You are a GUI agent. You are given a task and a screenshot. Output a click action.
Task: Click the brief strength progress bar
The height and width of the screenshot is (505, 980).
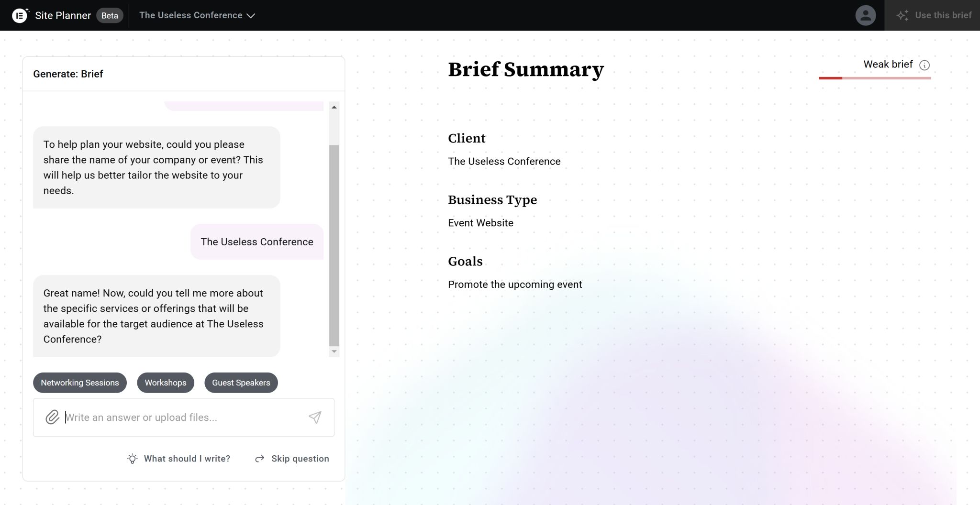pos(875,78)
